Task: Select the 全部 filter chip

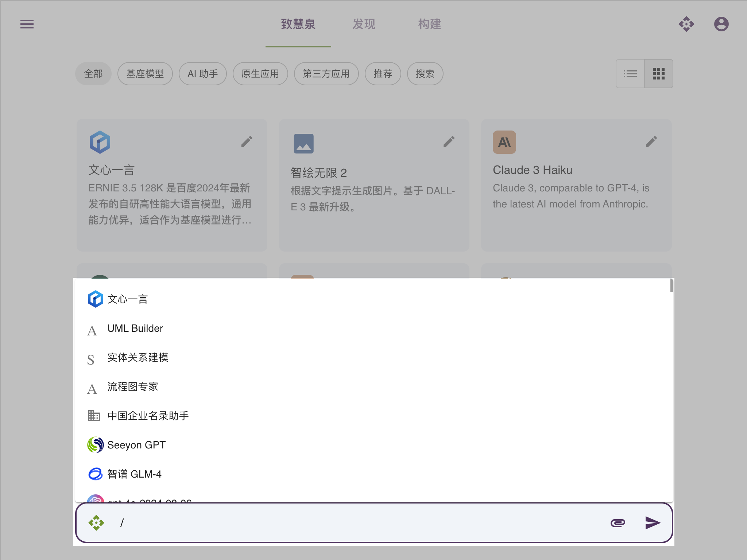Action: tap(93, 74)
